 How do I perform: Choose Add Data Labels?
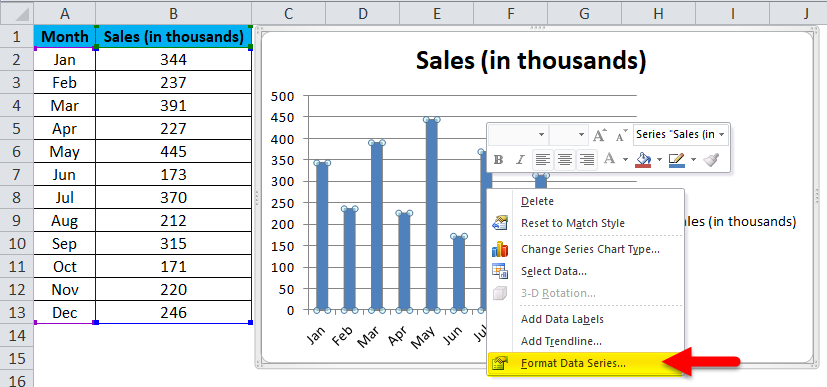tap(585, 319)
